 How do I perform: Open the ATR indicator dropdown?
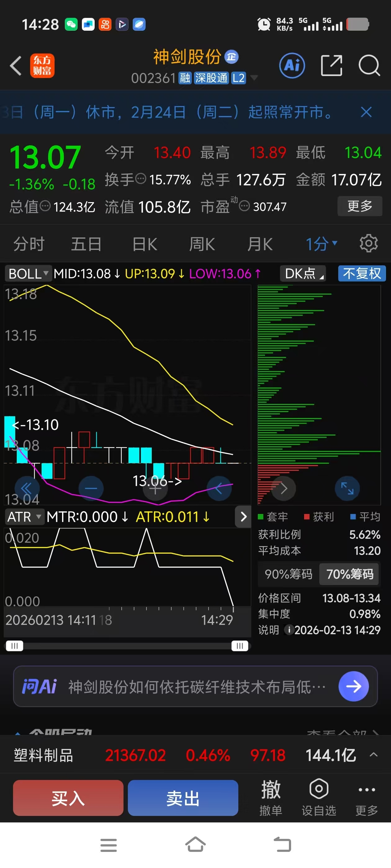pos(25,516)
